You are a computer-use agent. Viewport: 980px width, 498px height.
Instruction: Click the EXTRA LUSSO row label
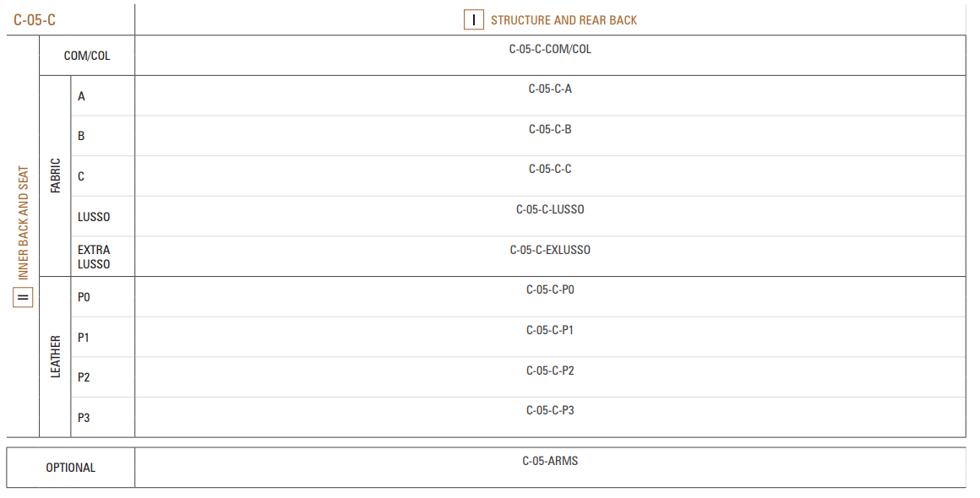[94, 257]
